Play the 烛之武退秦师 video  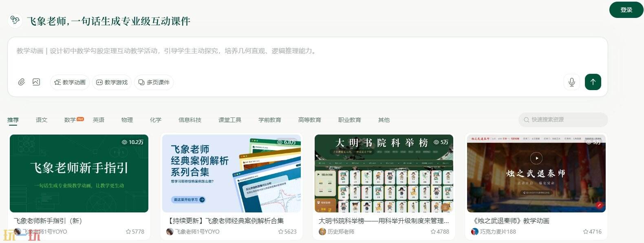click(x=536, y=158)
